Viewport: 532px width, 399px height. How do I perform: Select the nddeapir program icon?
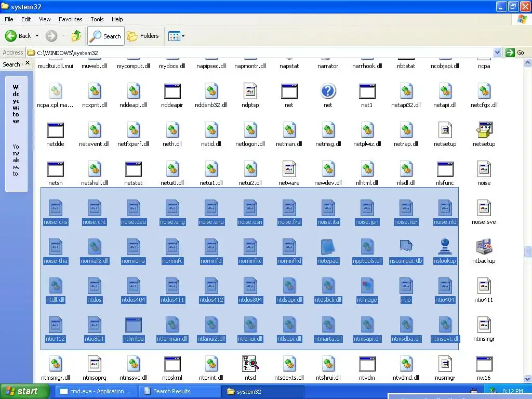pyautogui.click(x=172, y=91)
